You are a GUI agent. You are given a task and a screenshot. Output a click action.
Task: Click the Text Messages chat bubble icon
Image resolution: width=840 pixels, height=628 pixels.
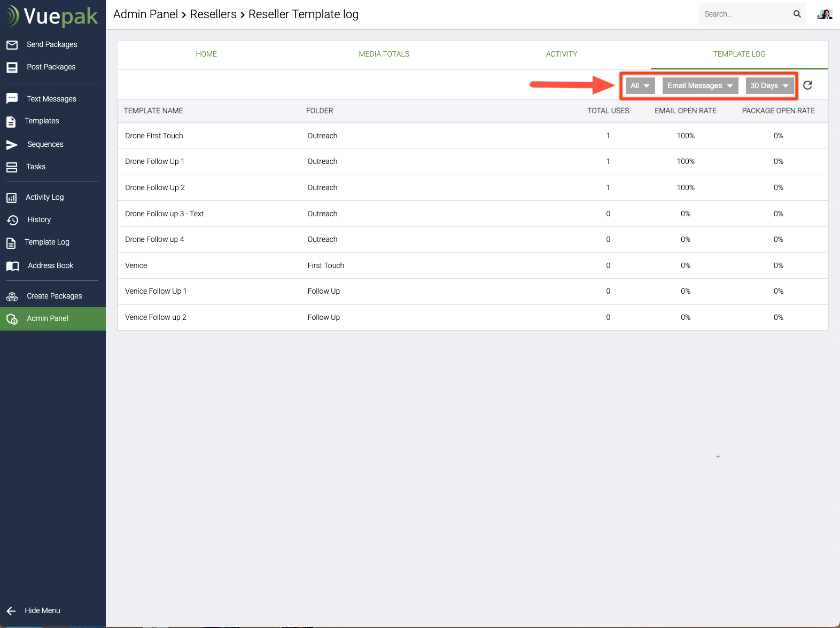click(12, 99)
